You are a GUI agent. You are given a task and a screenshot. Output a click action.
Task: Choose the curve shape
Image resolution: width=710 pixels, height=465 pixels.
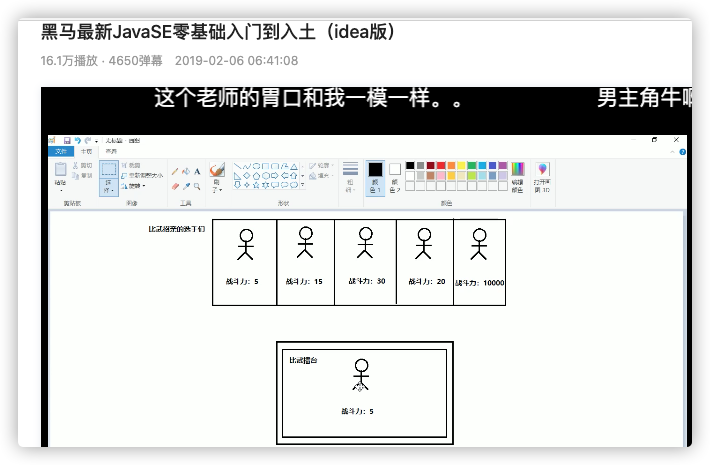[x=247, y=166]
